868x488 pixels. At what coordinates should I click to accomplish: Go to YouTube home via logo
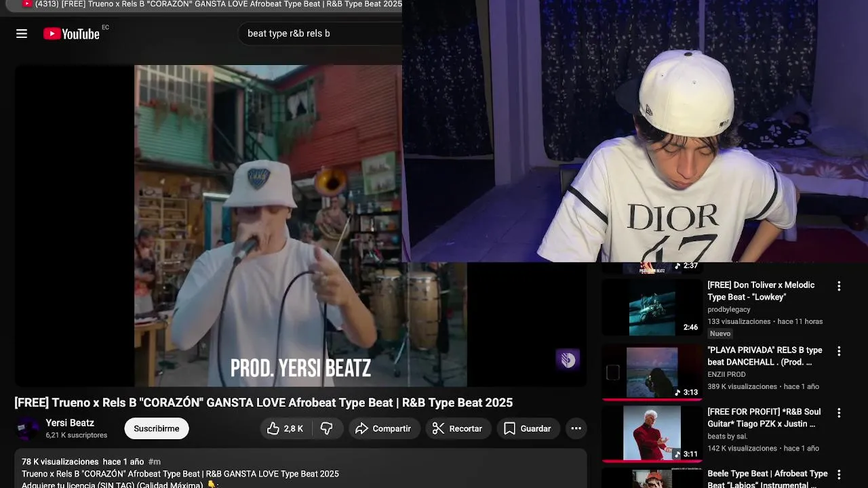71,34
